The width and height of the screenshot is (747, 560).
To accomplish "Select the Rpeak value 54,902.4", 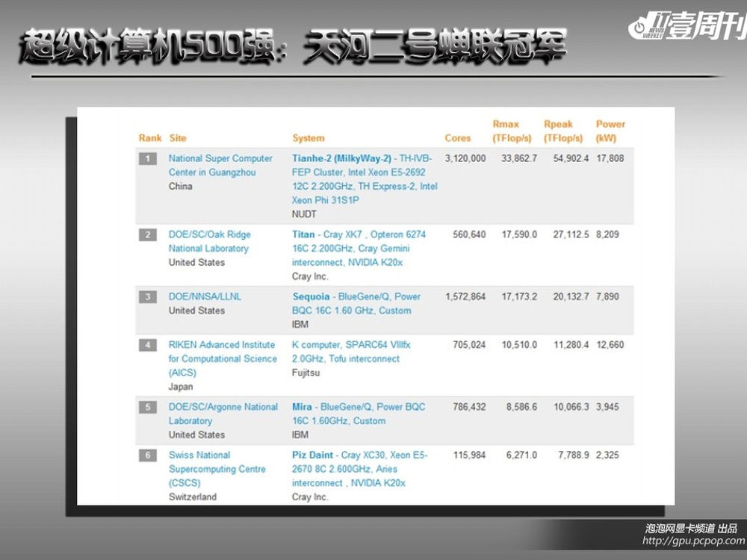I will 571,158.
